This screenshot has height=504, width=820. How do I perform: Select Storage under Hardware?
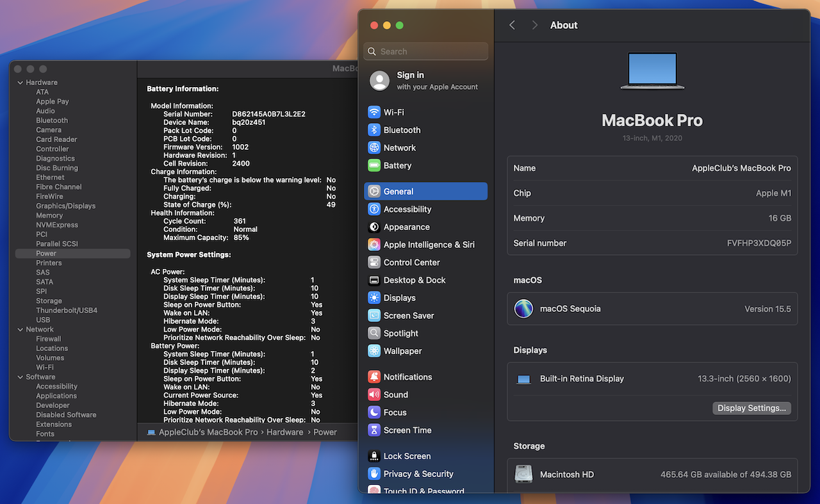49,301
